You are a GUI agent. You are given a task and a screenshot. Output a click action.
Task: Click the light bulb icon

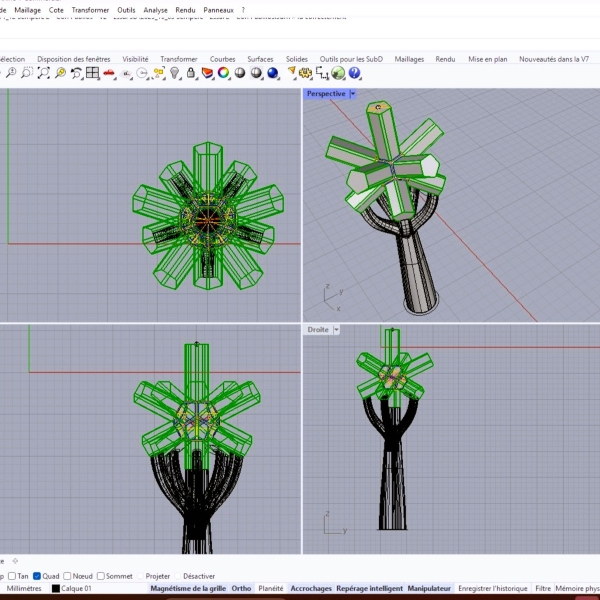coord(175,73)
